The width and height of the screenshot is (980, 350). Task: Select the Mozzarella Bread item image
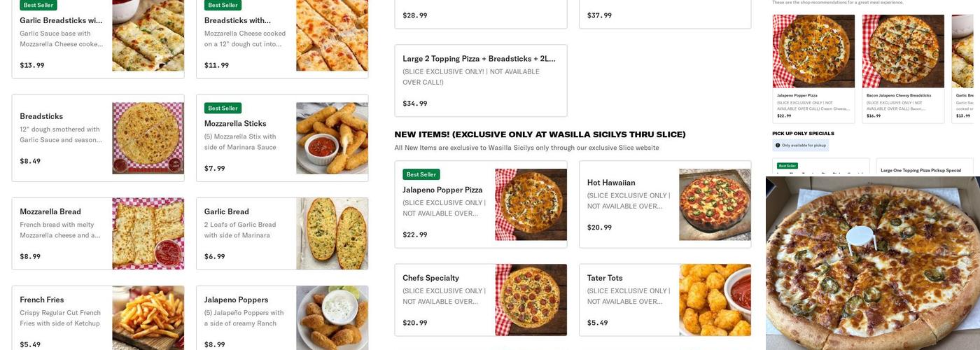[x=148, y=233]
